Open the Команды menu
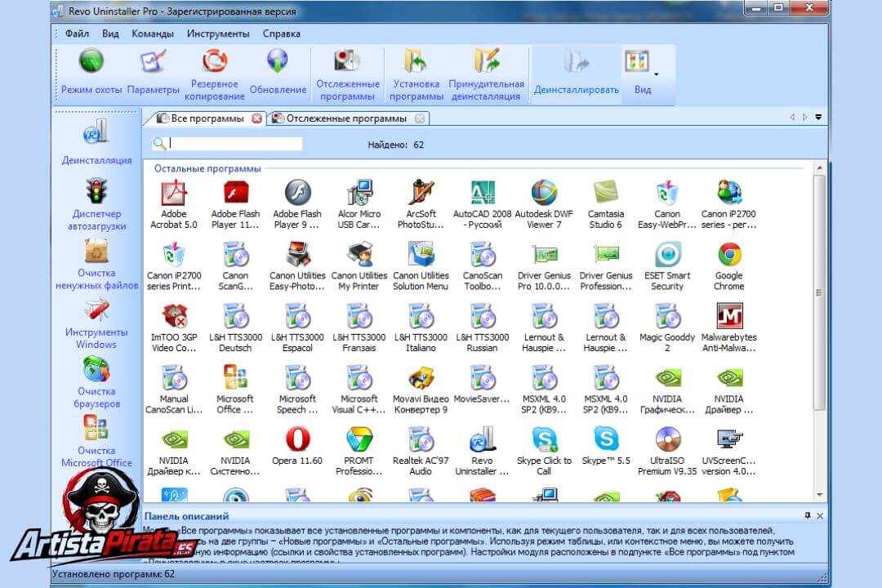 tap(153, 33)
